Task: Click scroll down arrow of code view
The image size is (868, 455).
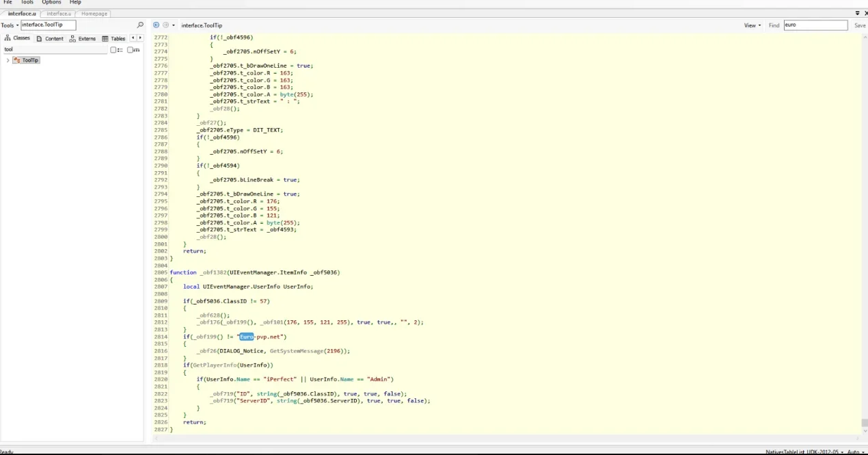Action: tap(864, 431)
